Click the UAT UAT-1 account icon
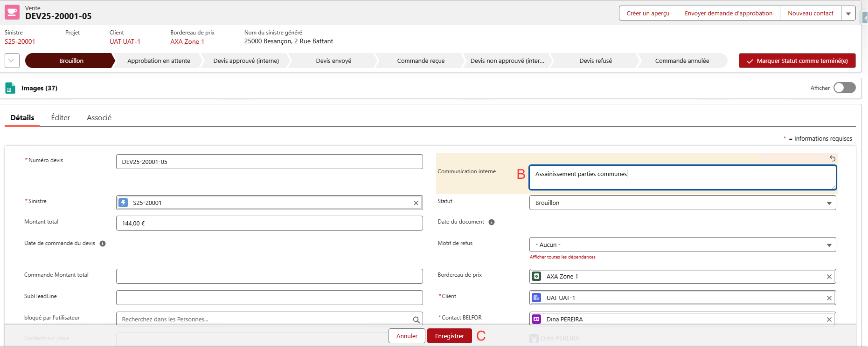The height and width of the screenshot is (347, 868). click(x=536, y=298)
